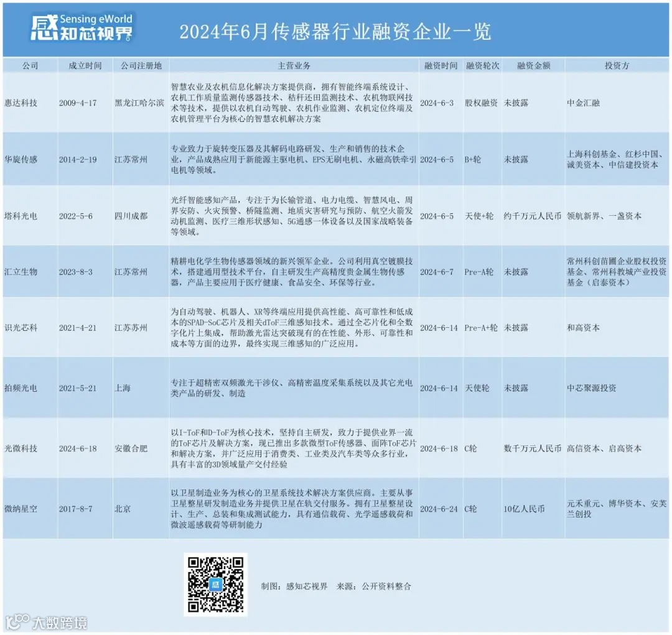
Task: Click founding date 2021-5-21
Action: tap(78, 388)
